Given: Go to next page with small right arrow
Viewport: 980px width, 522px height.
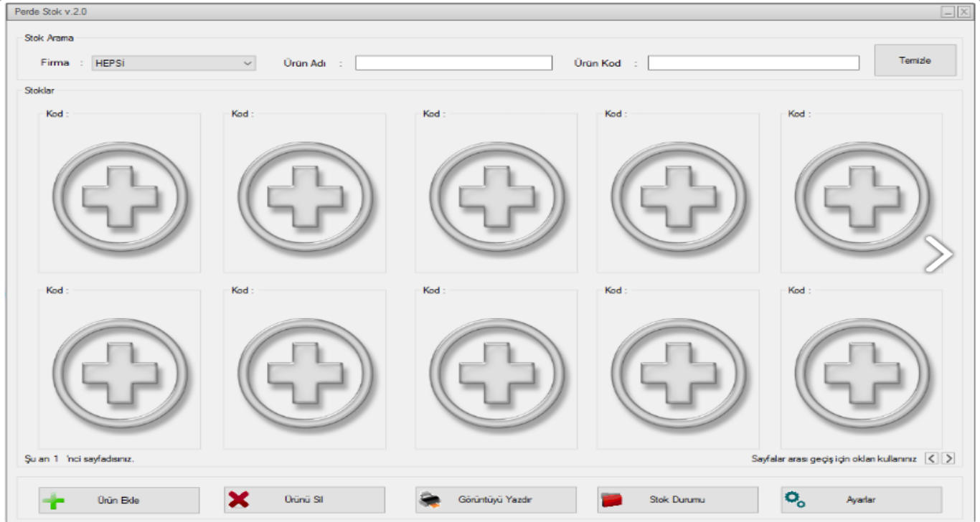Looking at the screenshot, I should pos(948,458).
